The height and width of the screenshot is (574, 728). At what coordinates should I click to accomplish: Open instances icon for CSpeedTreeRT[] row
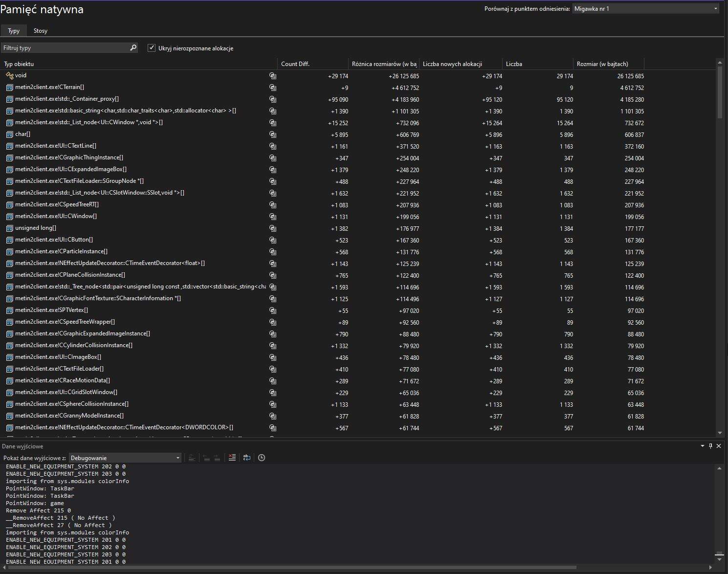click(x=273, y=205)
